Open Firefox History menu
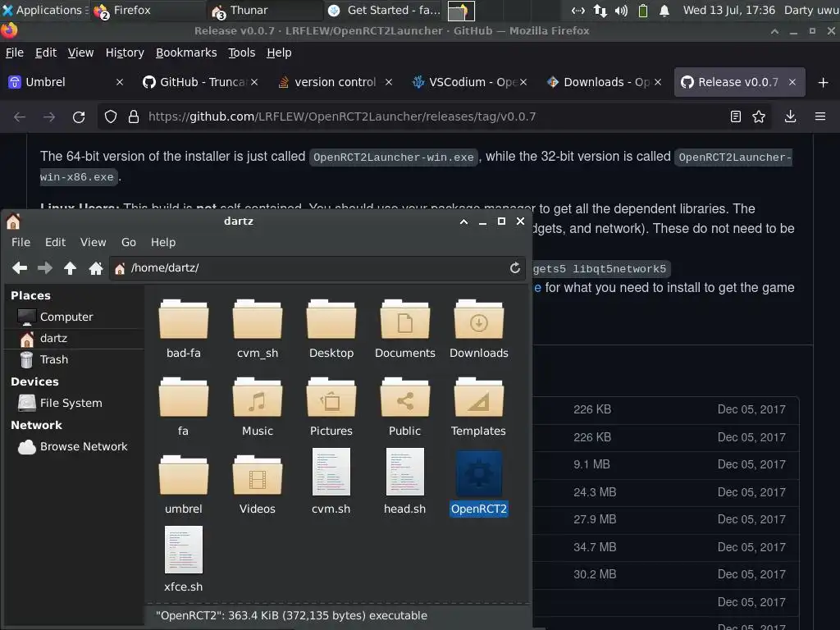 [125, 52]
